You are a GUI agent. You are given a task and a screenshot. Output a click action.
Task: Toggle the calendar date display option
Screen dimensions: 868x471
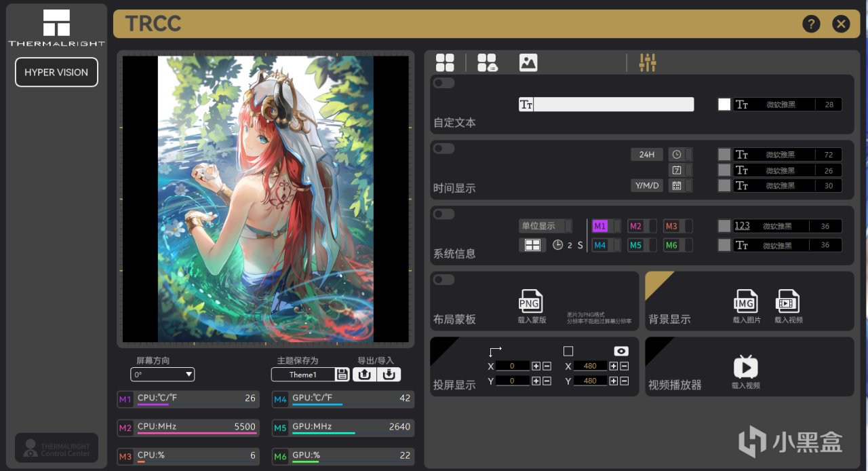click(681, 185)
